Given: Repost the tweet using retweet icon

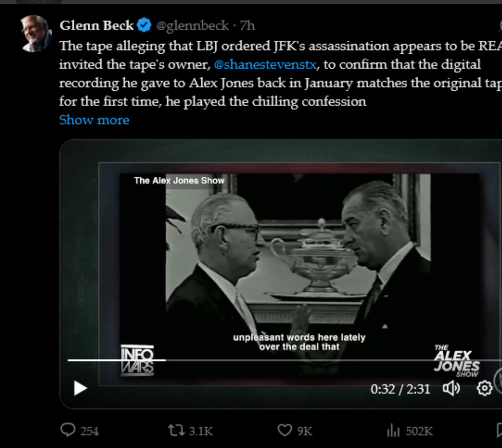Looking at the screenshot, I should [176, 431].
